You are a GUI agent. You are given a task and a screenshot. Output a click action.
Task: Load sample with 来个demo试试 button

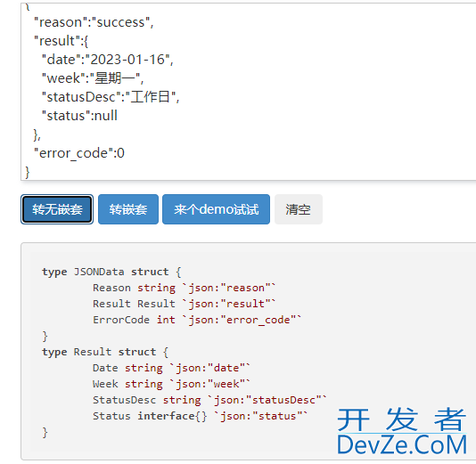point(216,209)
